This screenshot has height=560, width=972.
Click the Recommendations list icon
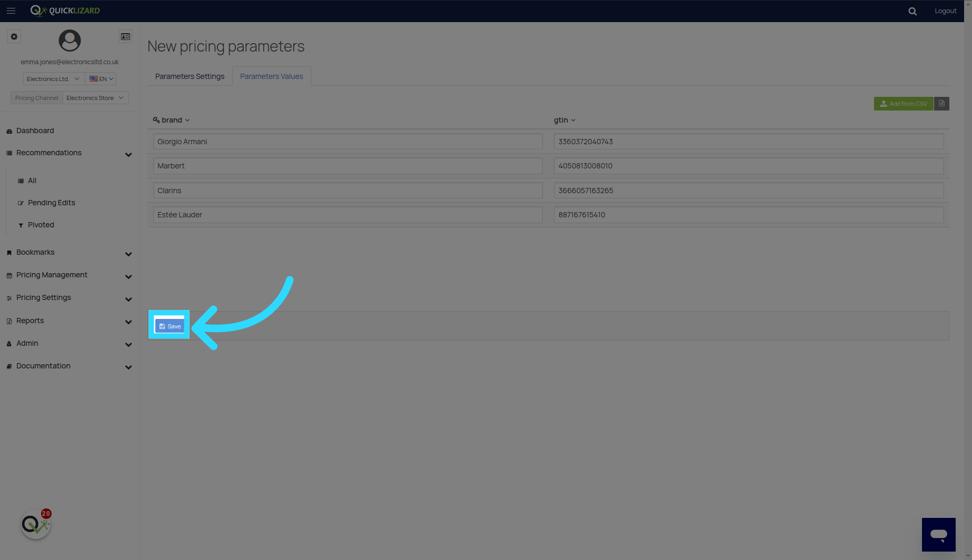[9, 153]
